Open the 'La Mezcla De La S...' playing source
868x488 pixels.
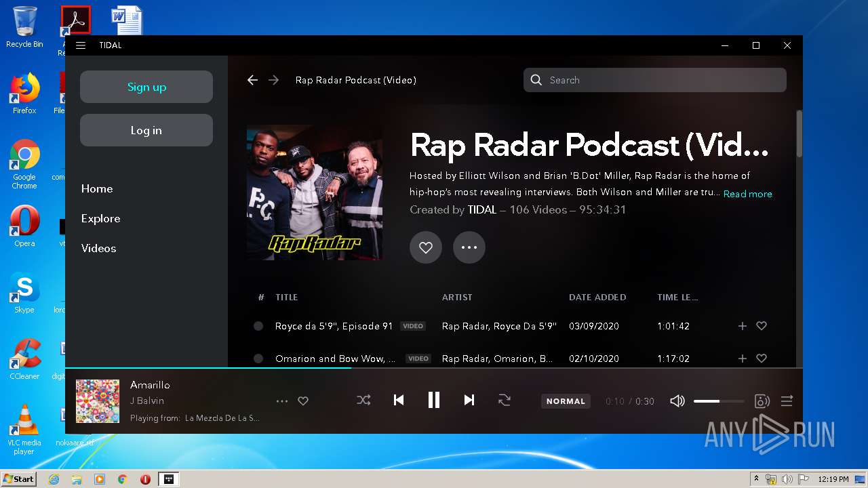tap(222, 418)
